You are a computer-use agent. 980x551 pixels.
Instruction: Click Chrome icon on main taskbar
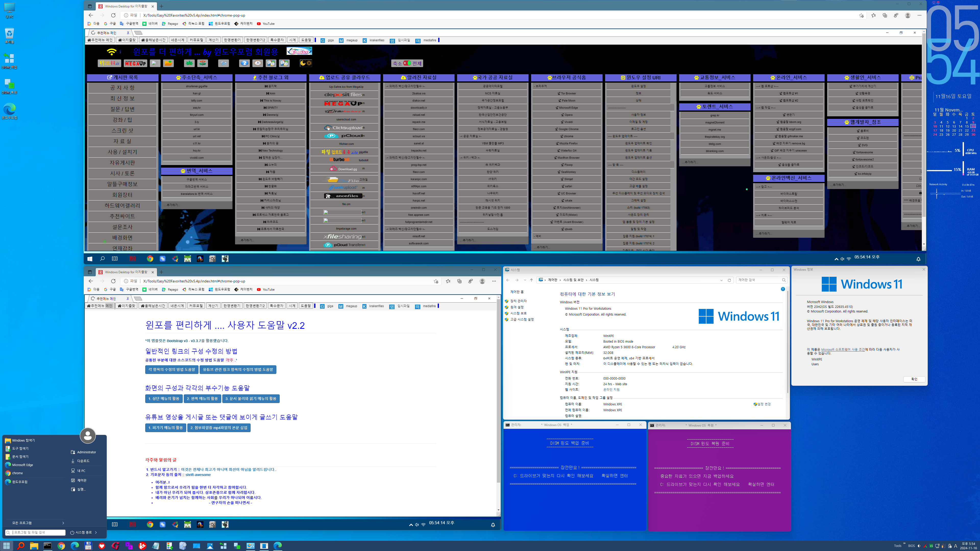click(x=61, y=546)
